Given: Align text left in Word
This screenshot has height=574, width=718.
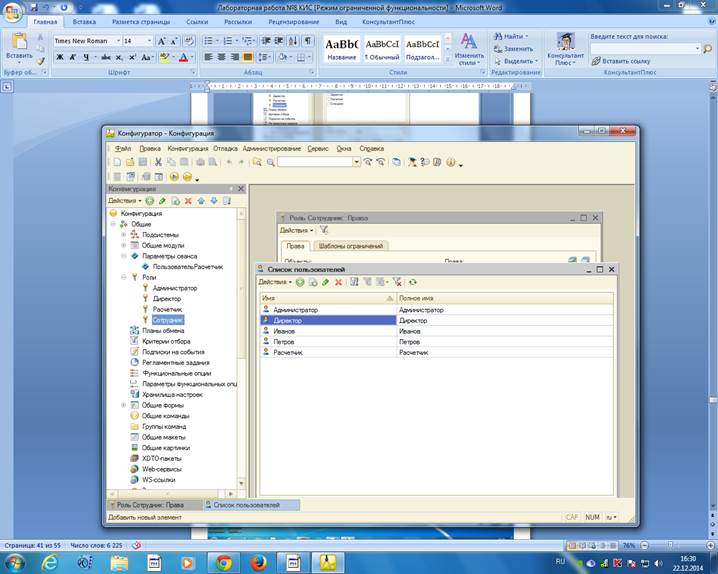Looking at the screenshot, I should tap(208, 57).
